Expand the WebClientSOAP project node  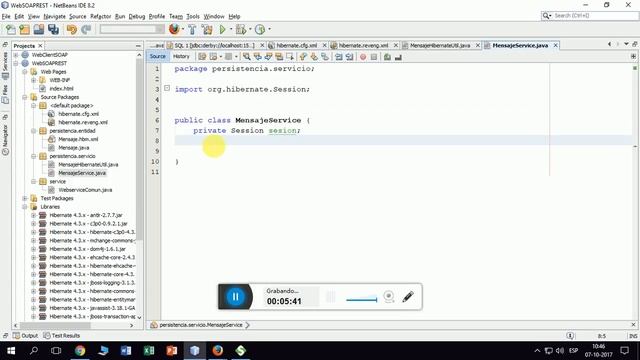(16, 55)
